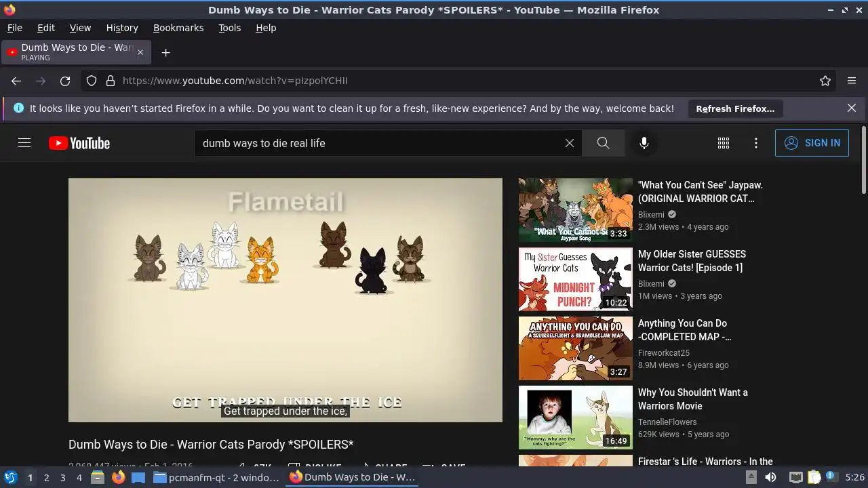Open the History menu
This screenshot has width=868, height=488.
[x=122, y=28]
